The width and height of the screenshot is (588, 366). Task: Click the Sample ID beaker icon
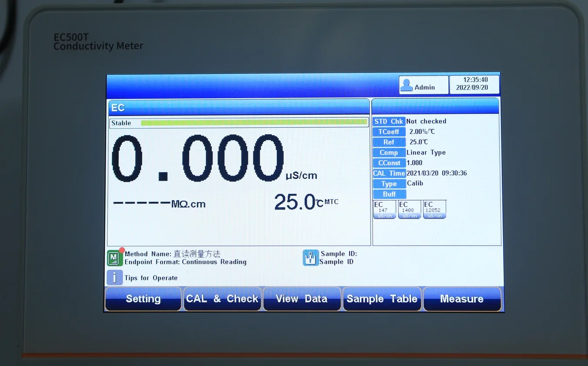click(x=311, y=258)
